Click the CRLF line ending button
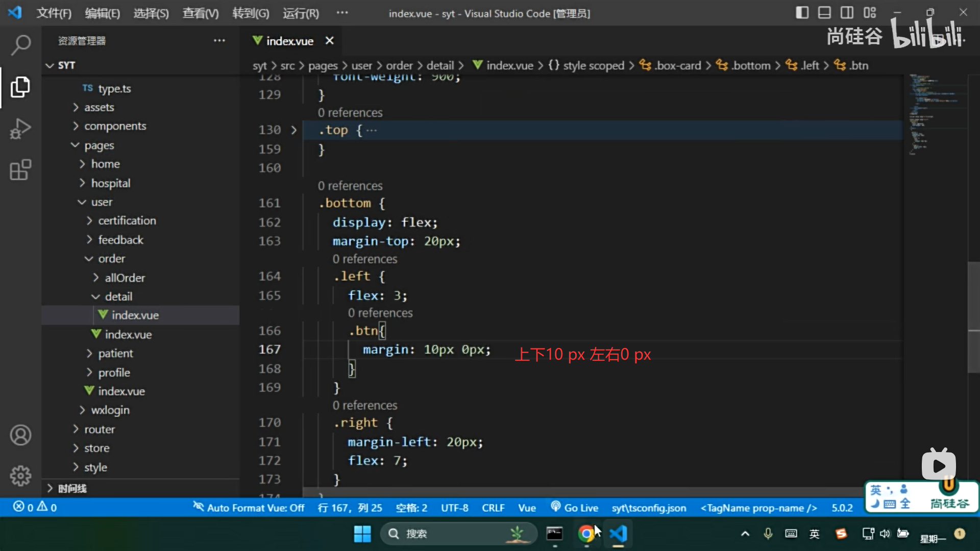Viewport: 980px width, 551px height. pos(493,508)
